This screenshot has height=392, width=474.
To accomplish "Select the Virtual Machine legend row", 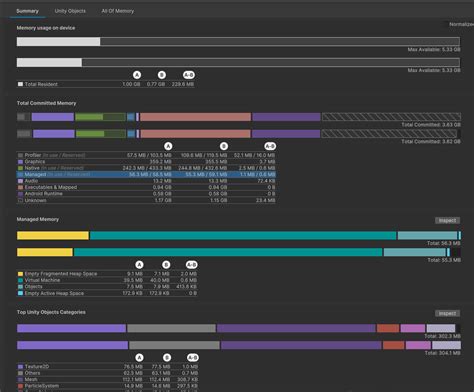I will click(107, 280).
